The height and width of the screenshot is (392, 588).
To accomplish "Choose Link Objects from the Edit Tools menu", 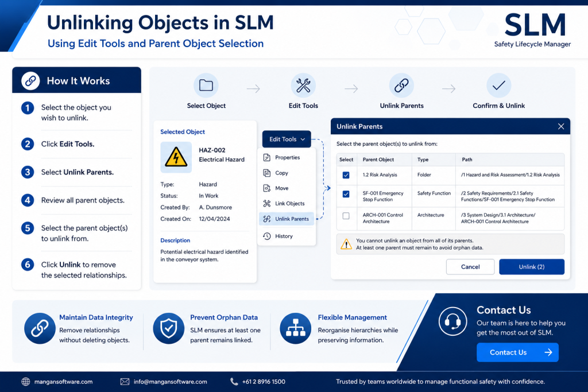I will click(287, 204).
